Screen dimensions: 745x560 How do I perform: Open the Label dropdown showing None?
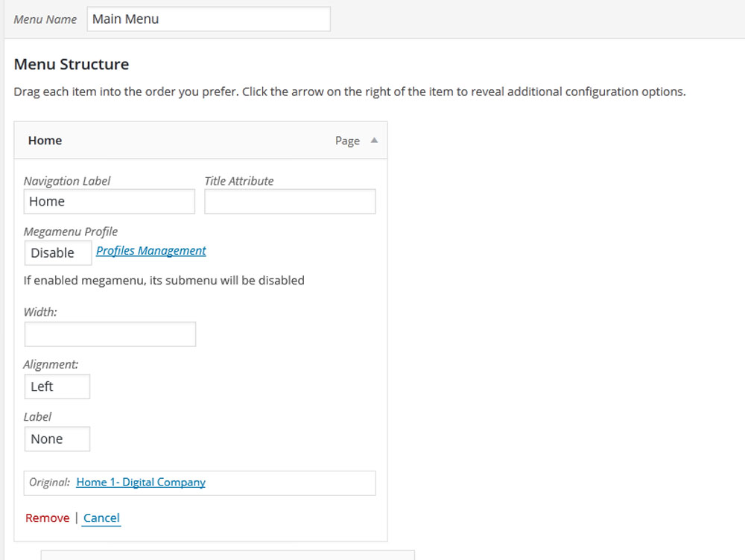tap(57, 439)
